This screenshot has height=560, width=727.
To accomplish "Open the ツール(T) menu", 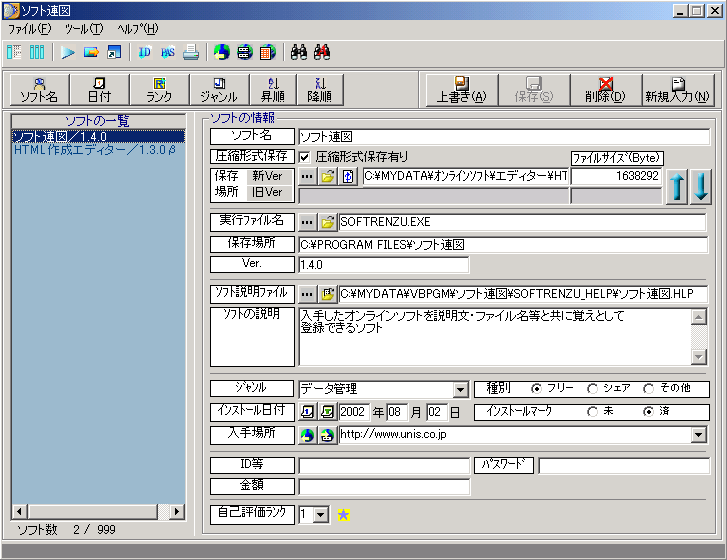I will [83, 29].
